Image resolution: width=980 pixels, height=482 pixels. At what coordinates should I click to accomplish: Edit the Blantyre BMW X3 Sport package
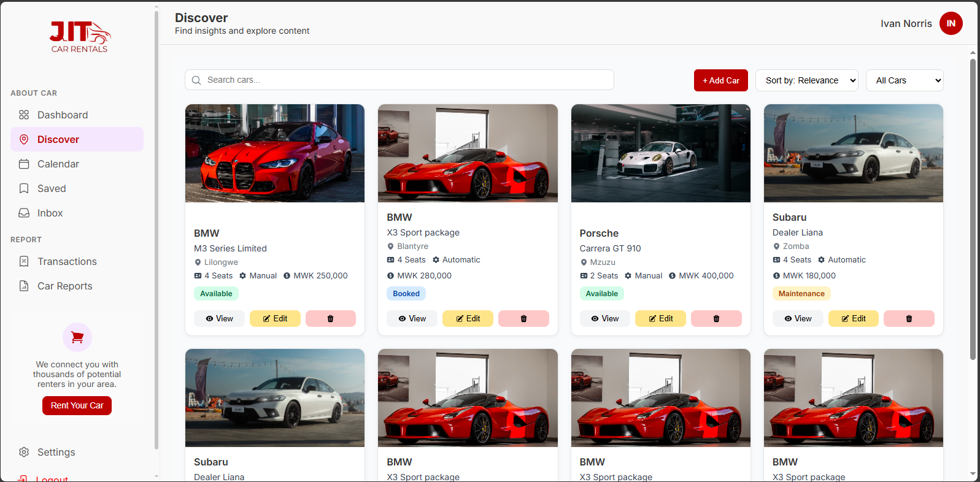tap(468, 319)
